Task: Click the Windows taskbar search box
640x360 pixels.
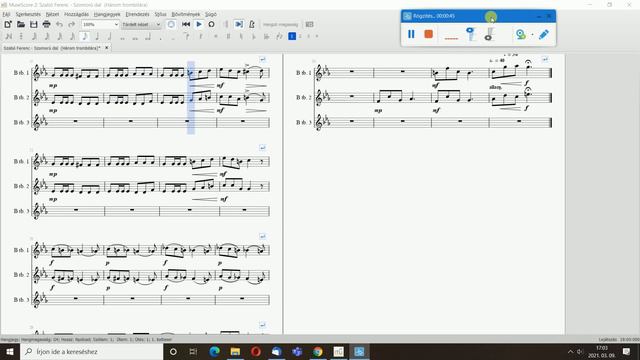Action: click(91, 351)
